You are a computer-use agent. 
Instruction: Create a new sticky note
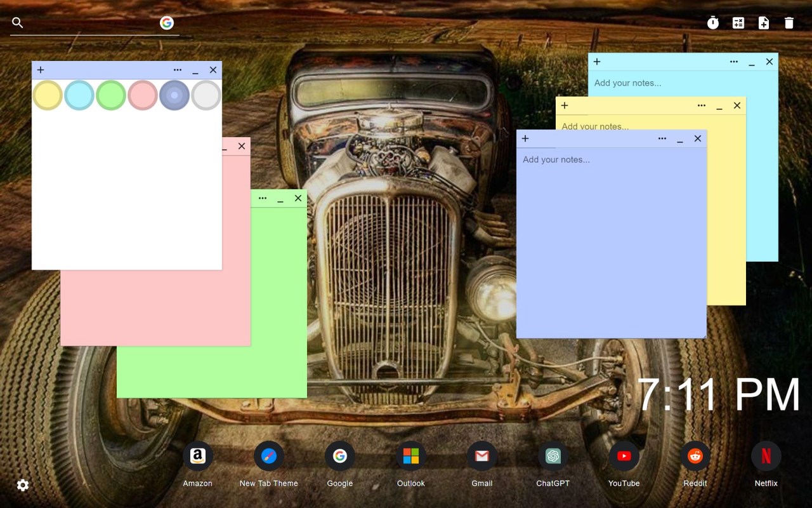coord(764,23)
